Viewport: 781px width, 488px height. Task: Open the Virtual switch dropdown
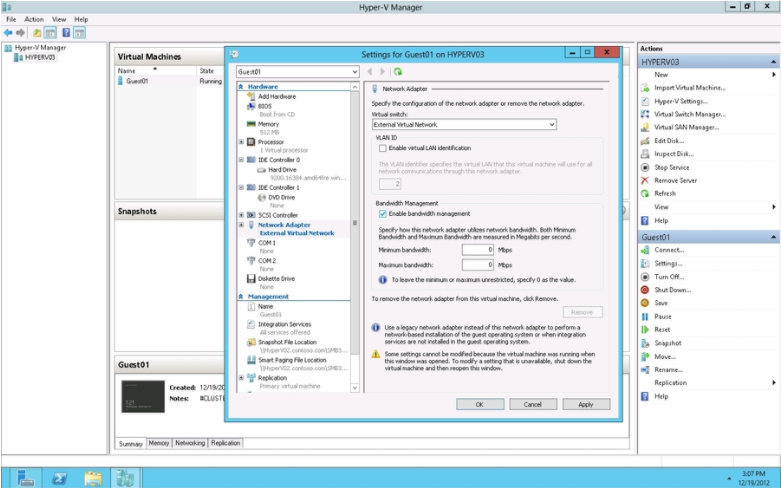(x=464, y=124)
